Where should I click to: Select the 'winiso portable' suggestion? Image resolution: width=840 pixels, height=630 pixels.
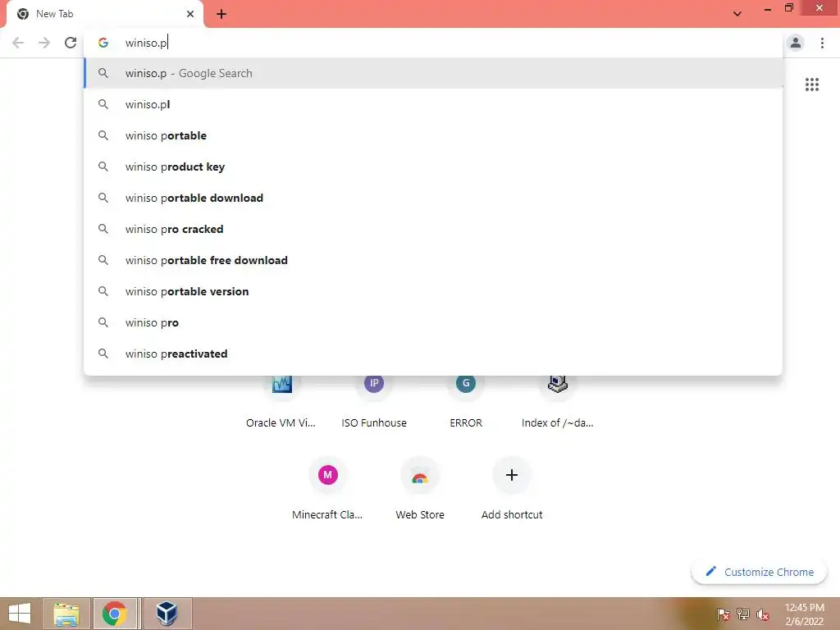pyautogui.click(x=433, y=135)
